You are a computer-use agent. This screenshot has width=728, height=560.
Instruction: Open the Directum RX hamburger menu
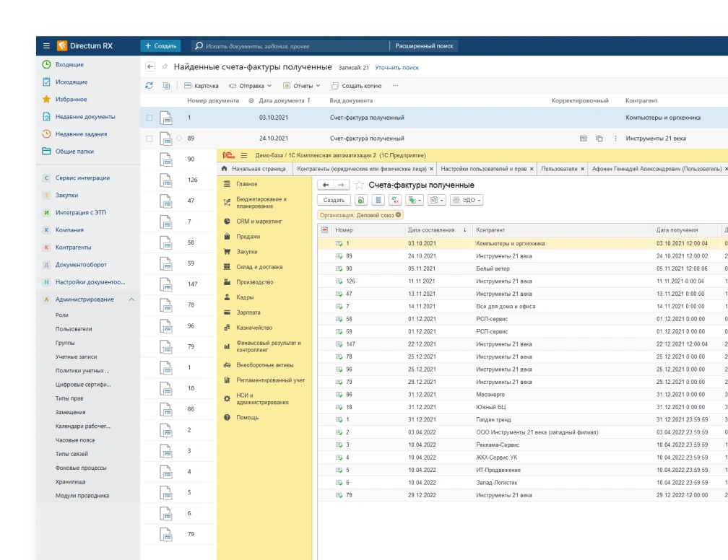(46, 45)
